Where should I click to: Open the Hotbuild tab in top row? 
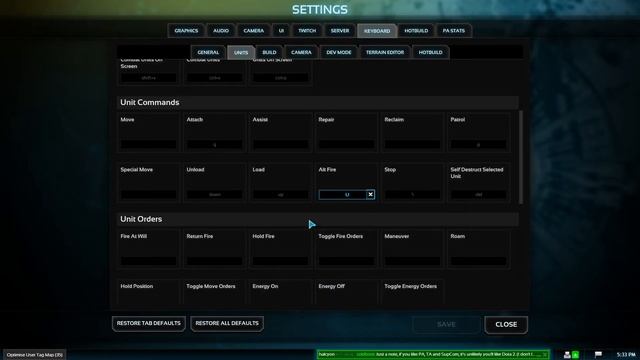(x=416, y=31)
